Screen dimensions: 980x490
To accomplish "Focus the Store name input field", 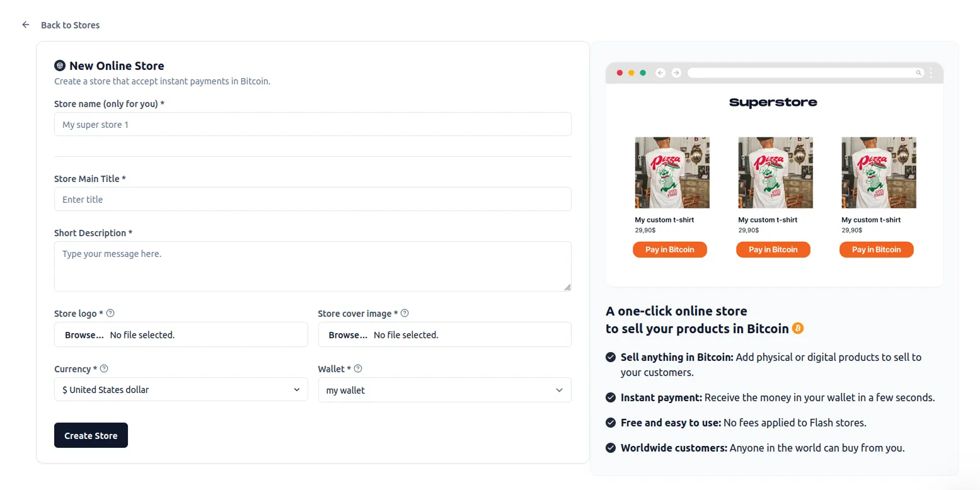I will click(313, 124).
